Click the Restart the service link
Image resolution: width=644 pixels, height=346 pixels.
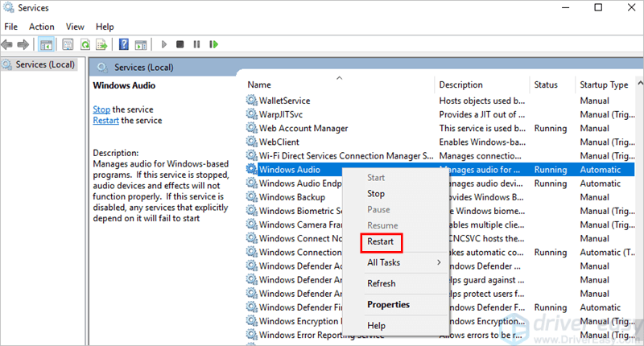(x=106, y=121)
